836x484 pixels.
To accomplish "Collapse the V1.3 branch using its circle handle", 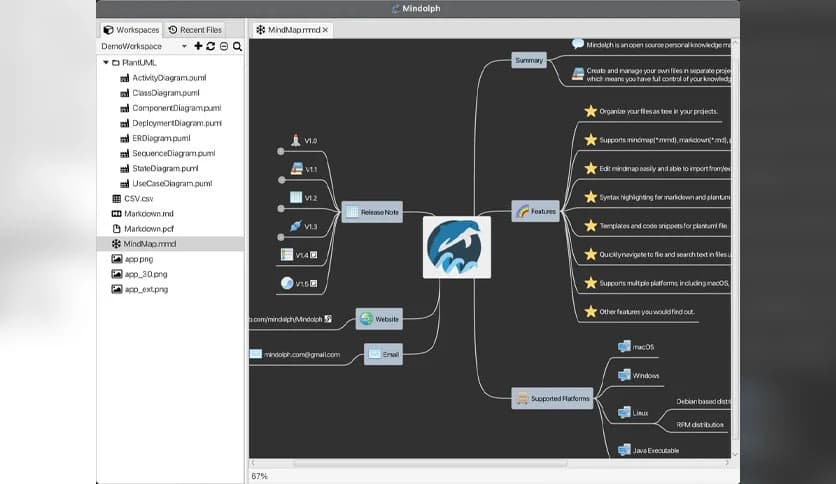I will [x=281, y=237].
